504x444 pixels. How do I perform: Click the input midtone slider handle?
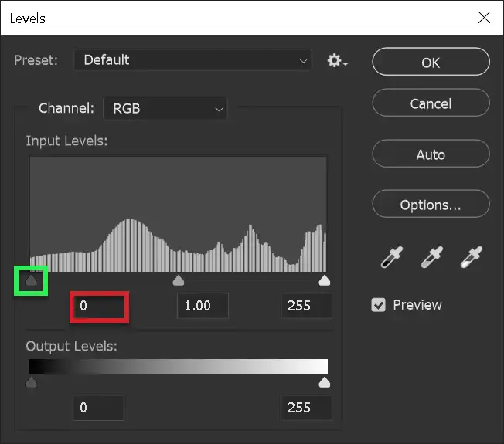(x=178, y=280)
